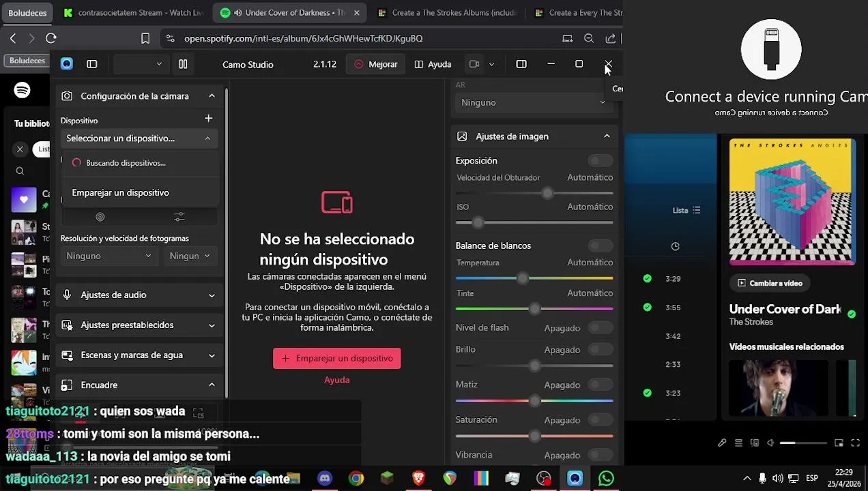
Task: Switch to the Boludeces browser tab
Action: pos(27,12)
